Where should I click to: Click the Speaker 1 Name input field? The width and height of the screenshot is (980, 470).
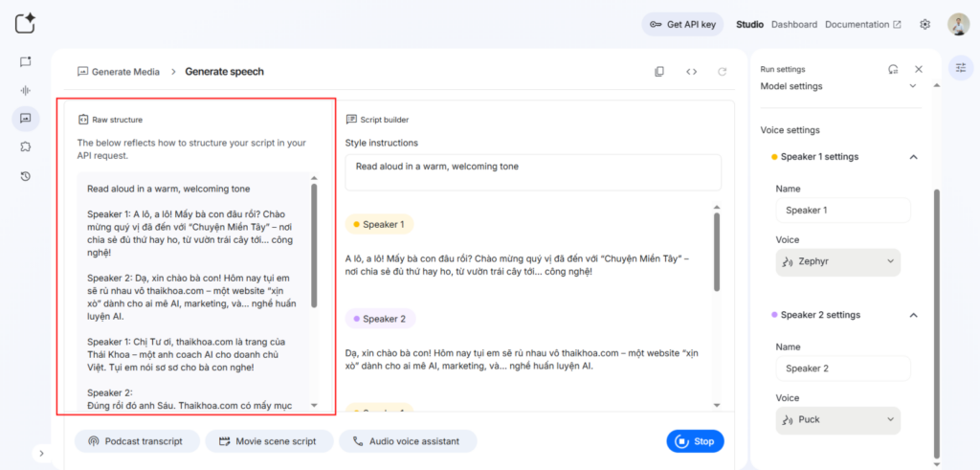point(843,210)
